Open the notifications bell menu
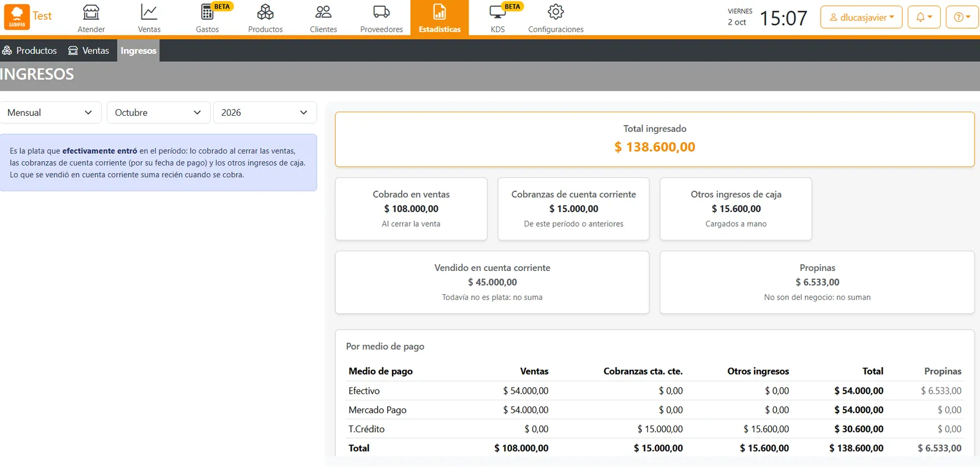Screen dimensions: 980x469 tap(924, 17)
